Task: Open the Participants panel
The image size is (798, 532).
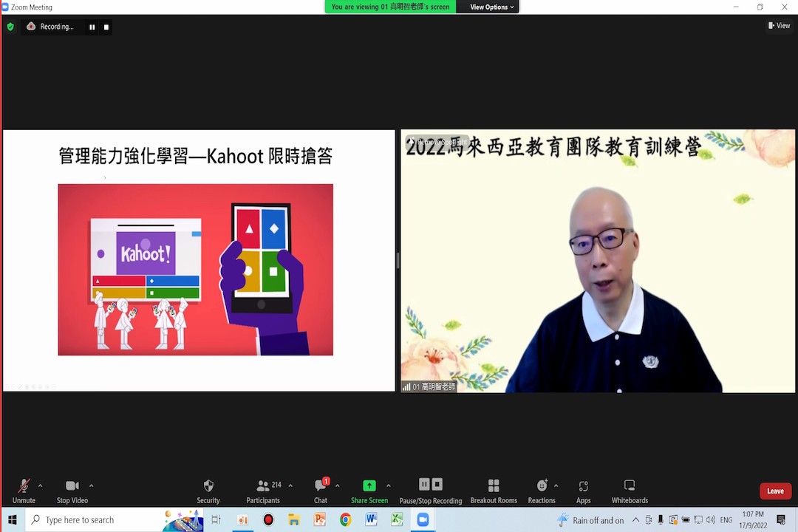Action: coord(263,491)
